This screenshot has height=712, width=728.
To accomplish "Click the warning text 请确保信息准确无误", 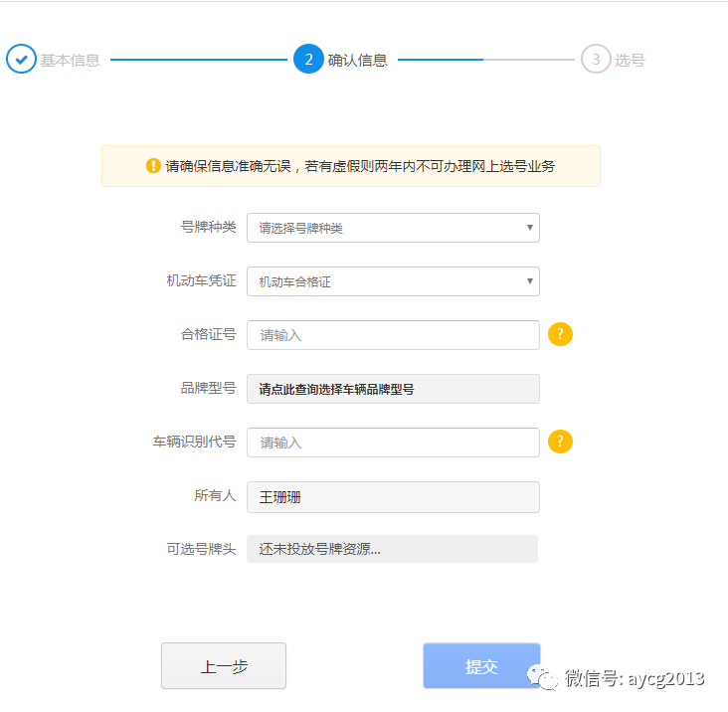I will tap(228, 166).
